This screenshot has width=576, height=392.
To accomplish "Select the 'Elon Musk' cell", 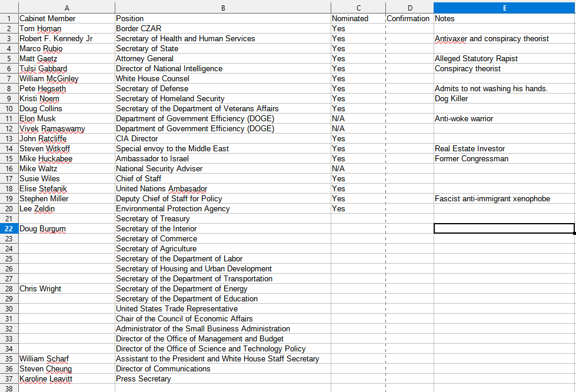I will (66, 119).
